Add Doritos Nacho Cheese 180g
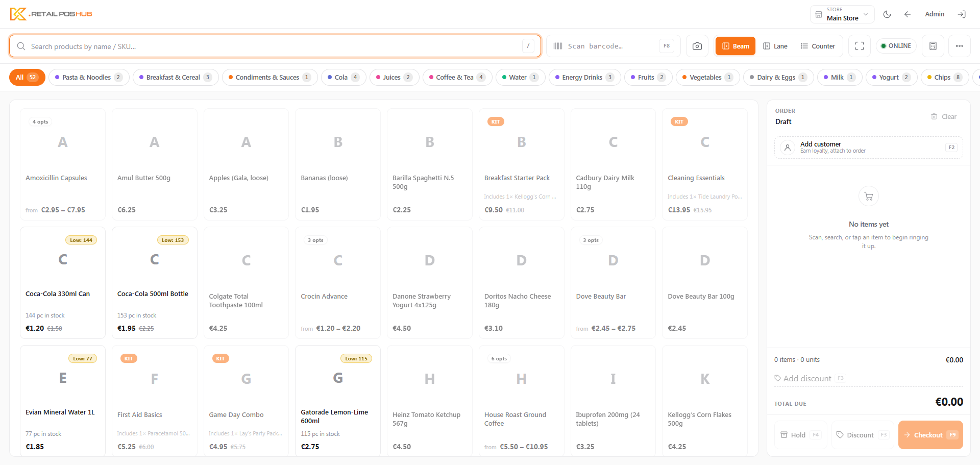 pos(522,283)
